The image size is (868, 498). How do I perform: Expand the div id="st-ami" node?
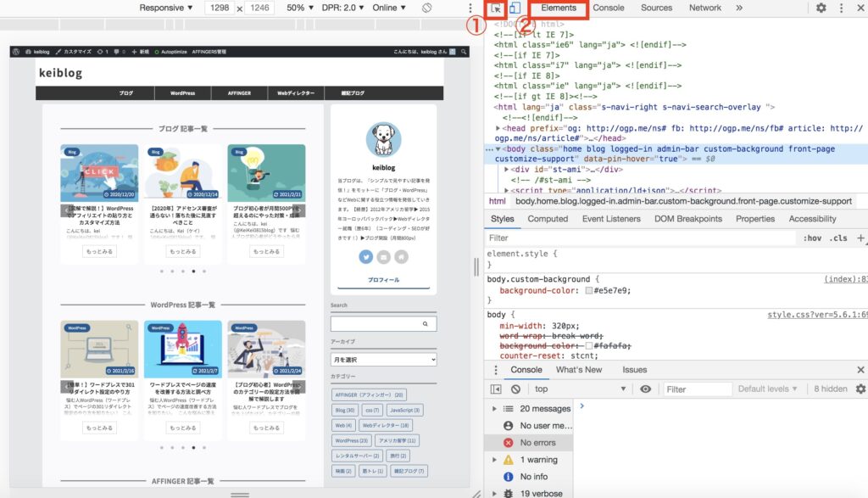pyautogui.click(x=507, y=170)
